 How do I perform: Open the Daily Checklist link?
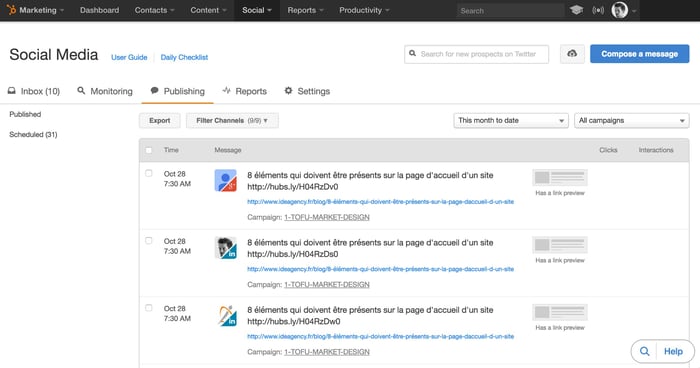[184, 57]
